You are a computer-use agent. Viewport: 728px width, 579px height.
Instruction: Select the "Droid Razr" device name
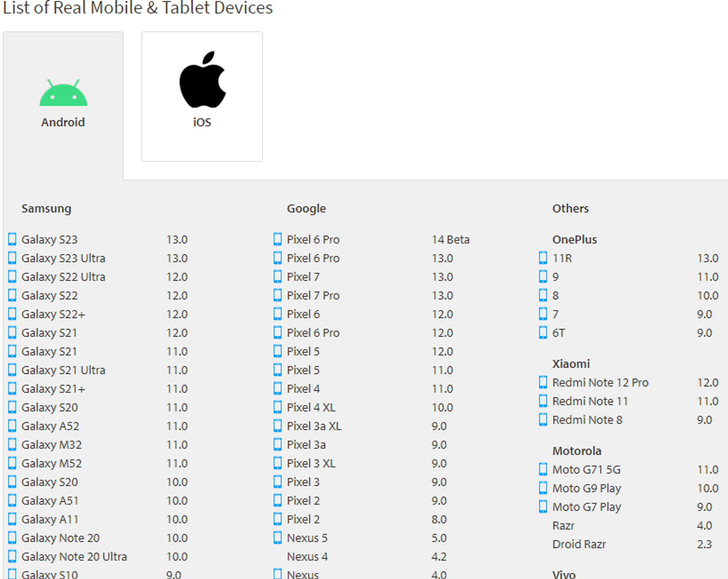(579, 544)
